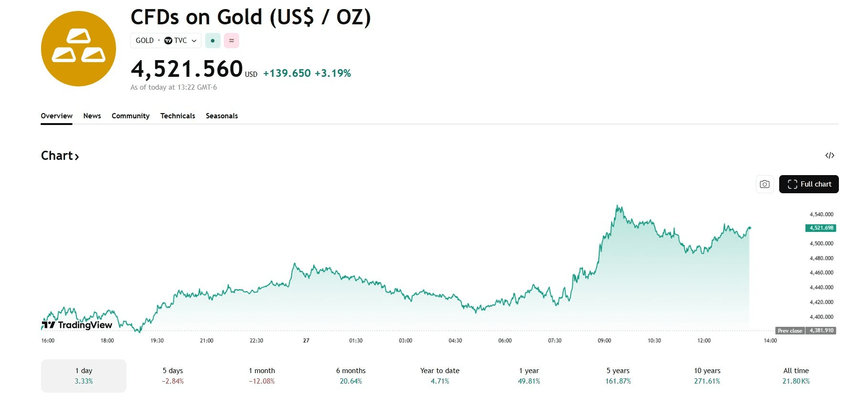The image size is (868, 396).
Task: Expand the GOLD TVC symbol dropdown
Action: [x=194, y=41]
